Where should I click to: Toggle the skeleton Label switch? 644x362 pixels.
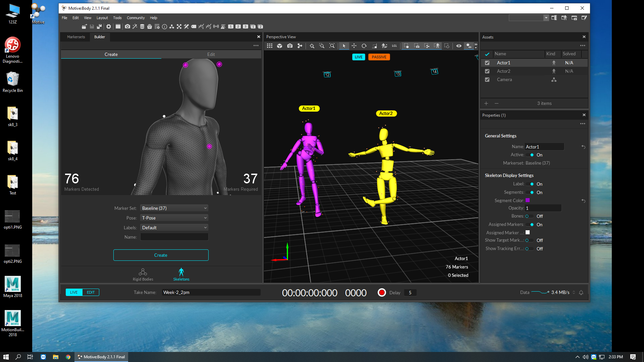click(x=530, y=184)
